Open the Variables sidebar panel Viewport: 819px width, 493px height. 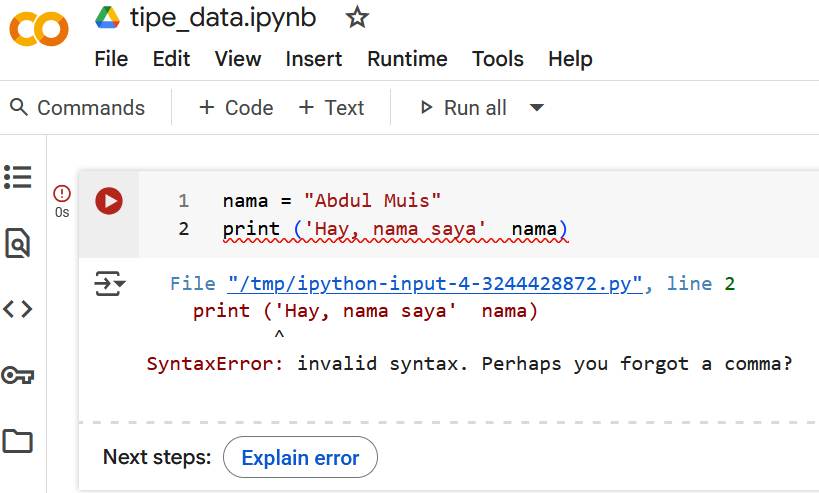[18, 309]
